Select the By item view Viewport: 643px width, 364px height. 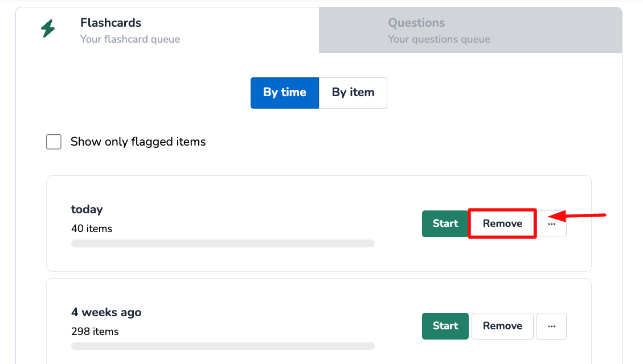click(x=353, y=93)
